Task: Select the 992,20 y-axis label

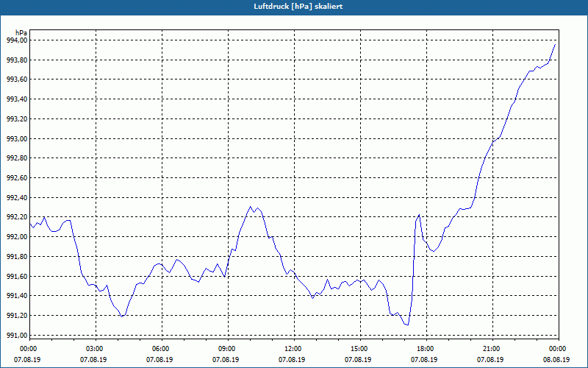Action: (x=17, y=217)
